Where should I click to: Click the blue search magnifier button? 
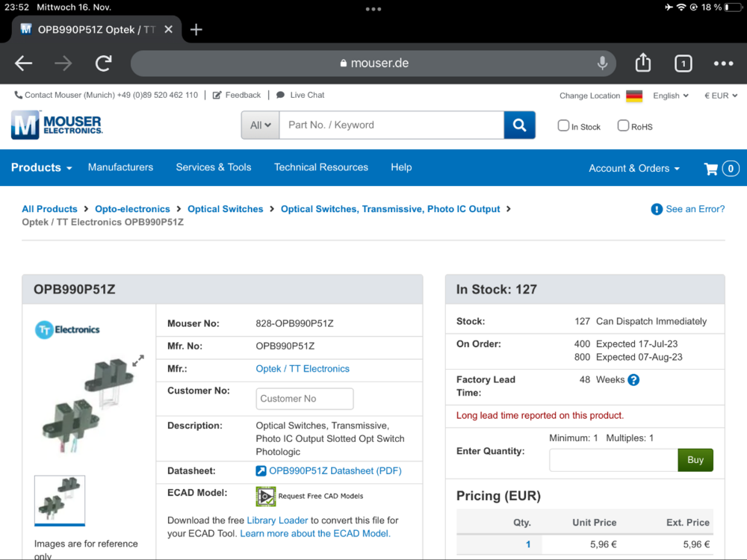point(519,125)
